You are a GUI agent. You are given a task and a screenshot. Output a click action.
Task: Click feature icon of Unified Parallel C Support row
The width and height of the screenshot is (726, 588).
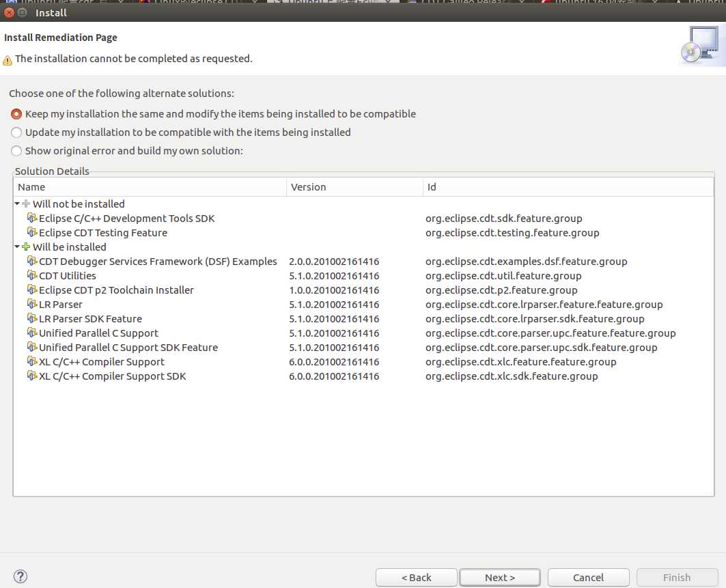pyautogui.click(x=32, y=333)
